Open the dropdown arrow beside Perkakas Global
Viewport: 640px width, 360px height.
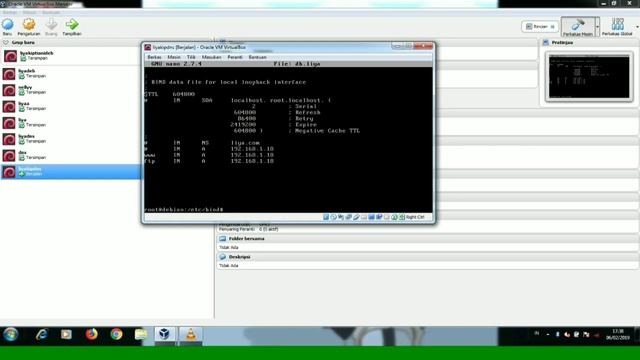click(x=637, y=27)
